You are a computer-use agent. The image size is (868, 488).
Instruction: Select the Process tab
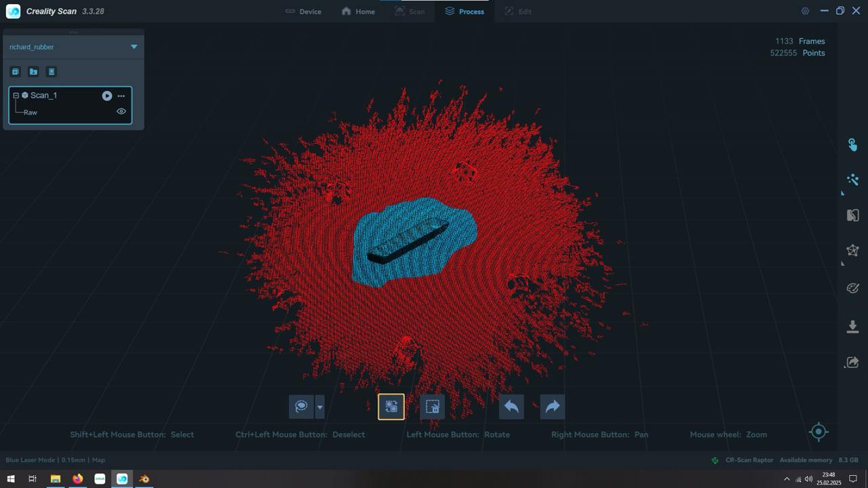point(465,12)
